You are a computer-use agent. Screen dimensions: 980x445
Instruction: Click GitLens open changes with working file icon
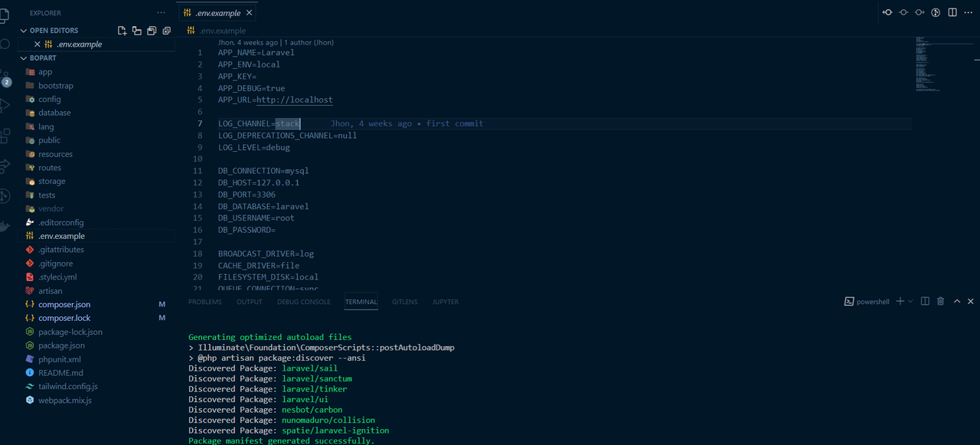point(903,12)
